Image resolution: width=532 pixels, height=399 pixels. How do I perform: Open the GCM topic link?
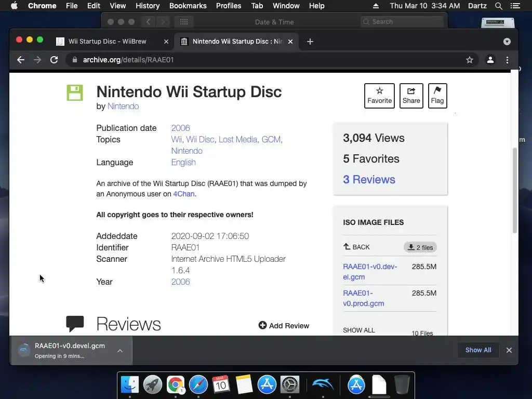click(271, 139)
